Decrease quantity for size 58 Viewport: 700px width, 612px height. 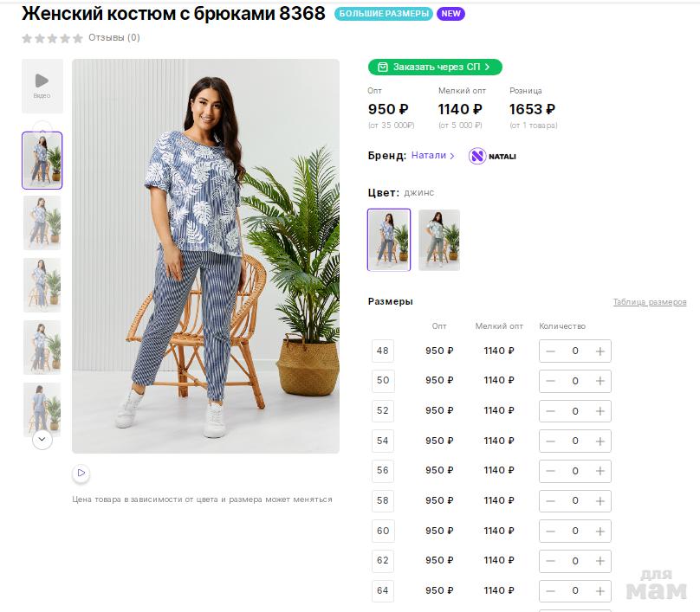[x=551, y=500]
